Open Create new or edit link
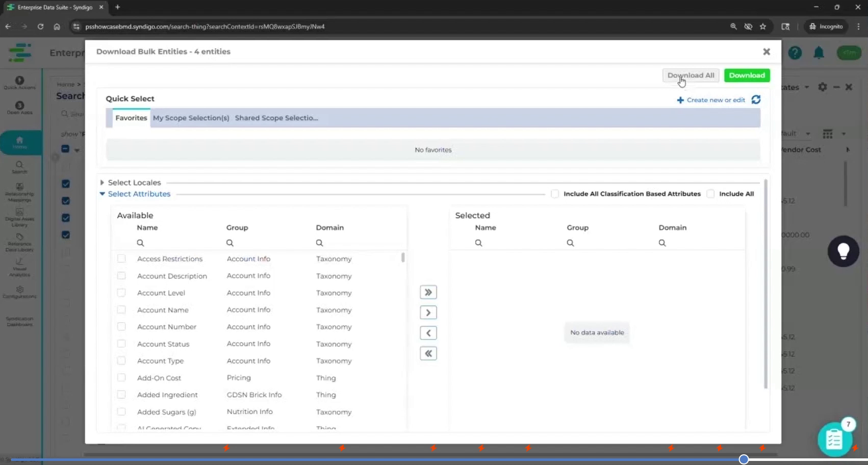The image size is (868, 465). [x=711, y=100]
